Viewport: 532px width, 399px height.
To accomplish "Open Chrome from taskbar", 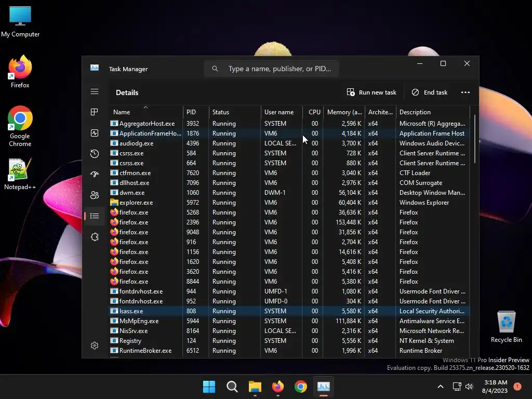I will [x=301, y=387].
